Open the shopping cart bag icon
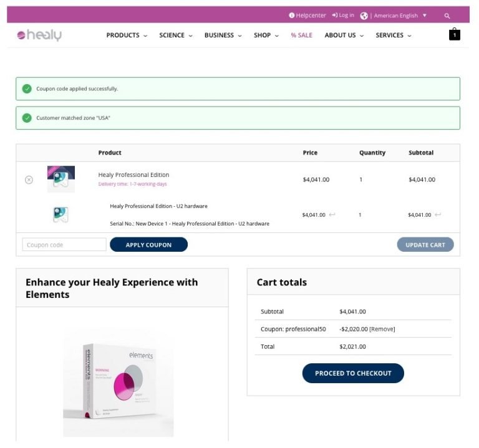Screen dimensions: 479x448 [x=454, y=34]
